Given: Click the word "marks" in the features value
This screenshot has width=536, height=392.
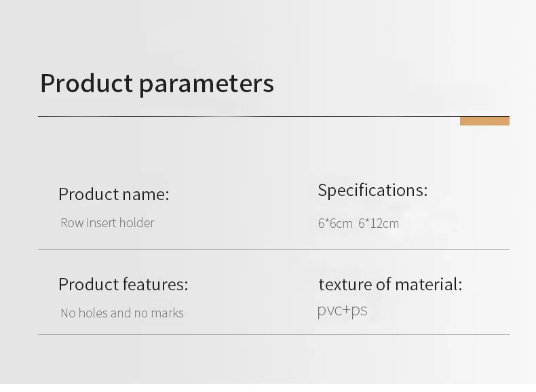Looking at the screenshot, I should [168, 313].
